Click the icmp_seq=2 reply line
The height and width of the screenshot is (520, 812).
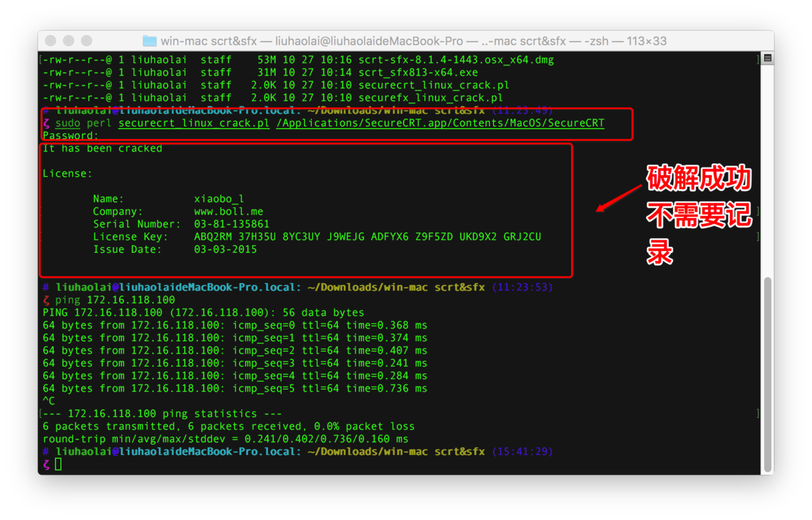235,350
